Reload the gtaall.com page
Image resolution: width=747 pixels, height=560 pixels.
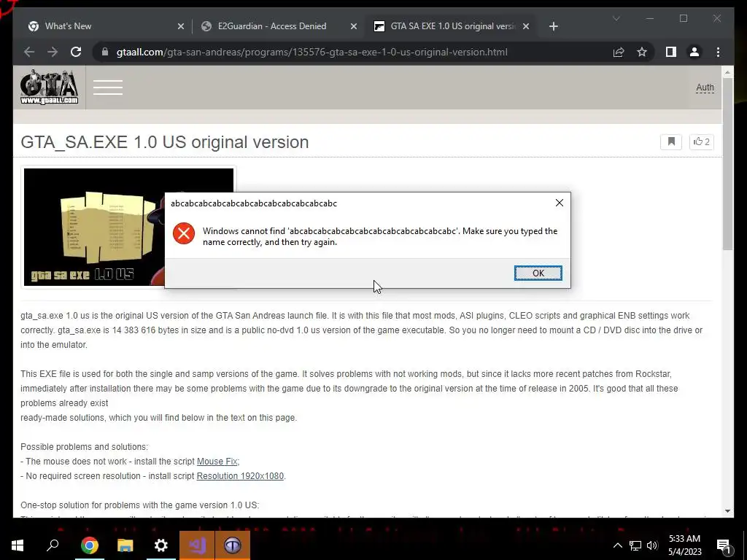[x=76, y=52]
